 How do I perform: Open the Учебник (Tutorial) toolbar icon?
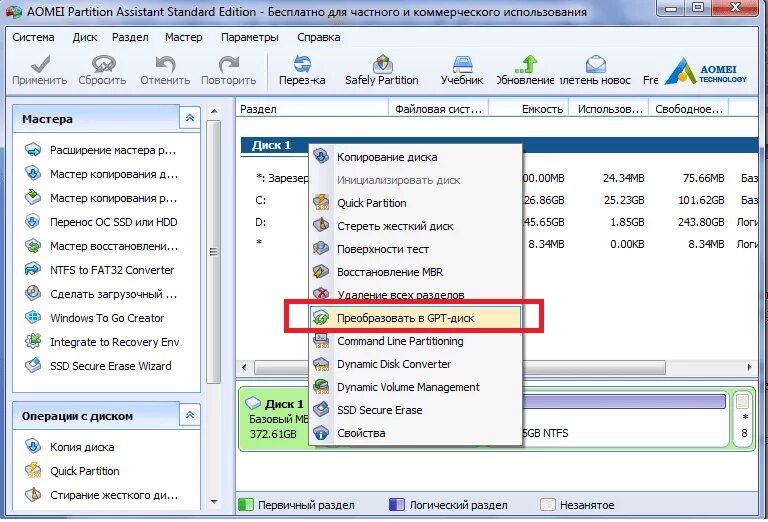[462, 70]
